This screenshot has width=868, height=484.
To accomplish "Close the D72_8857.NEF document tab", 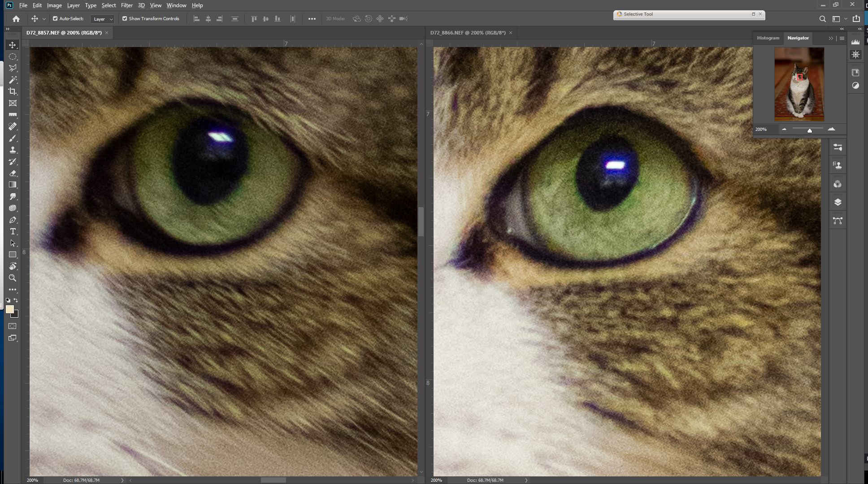I will click(107, 33).
